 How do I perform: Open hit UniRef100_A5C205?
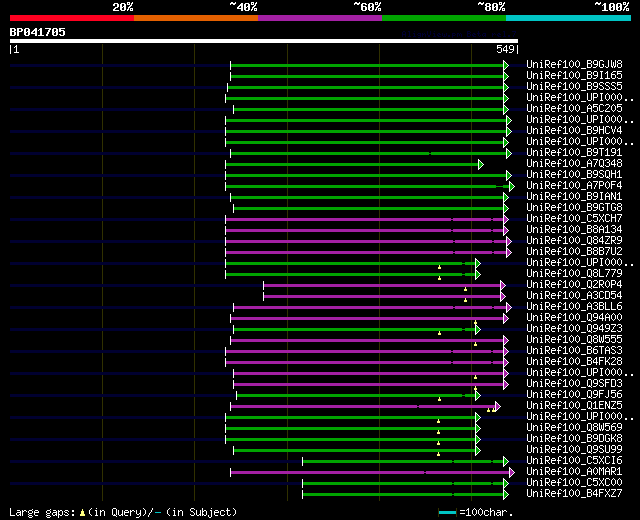click(574, 108)
